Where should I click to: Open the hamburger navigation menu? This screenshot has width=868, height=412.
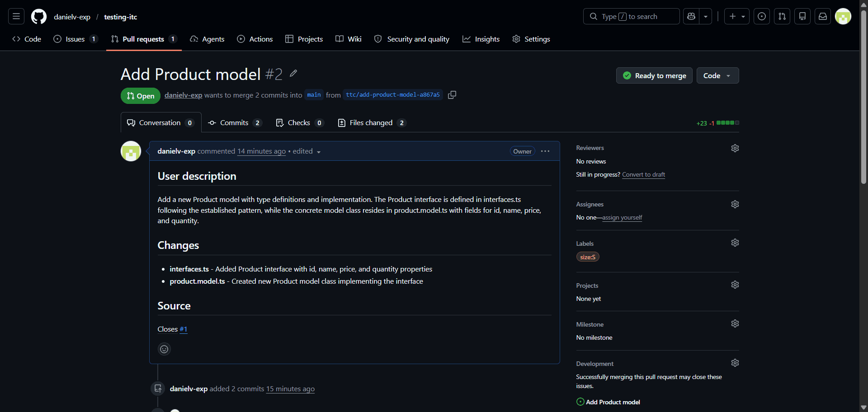click(16, 17)
